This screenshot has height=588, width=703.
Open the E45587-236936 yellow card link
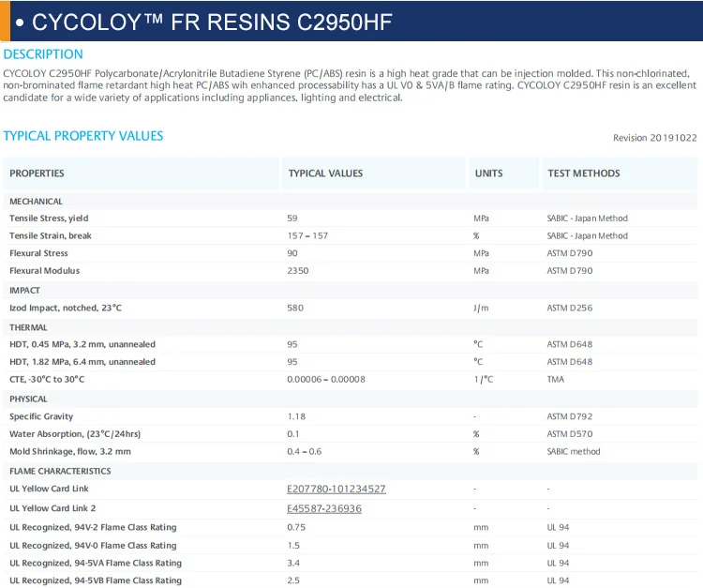point(324,508)
